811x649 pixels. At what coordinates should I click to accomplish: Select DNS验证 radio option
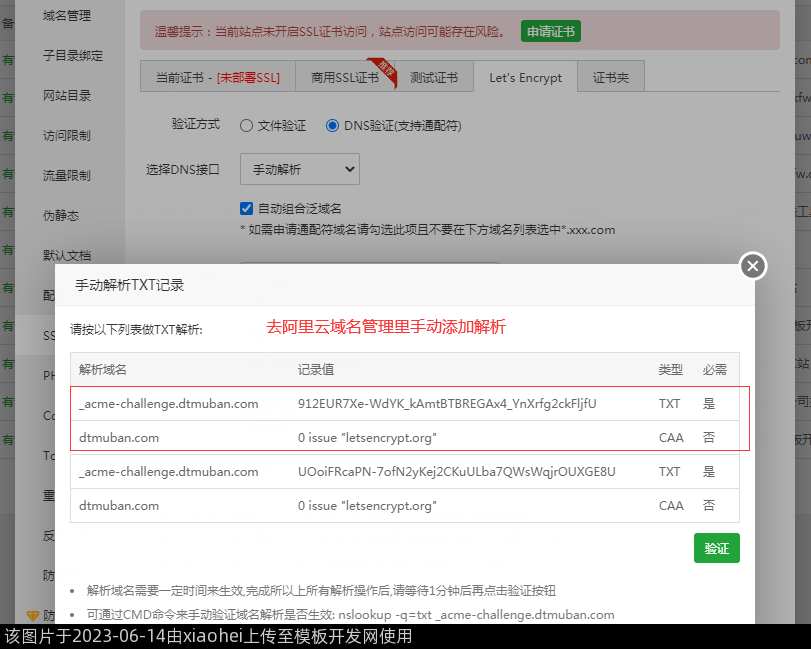pyautogui.click(x=333, y=126)
